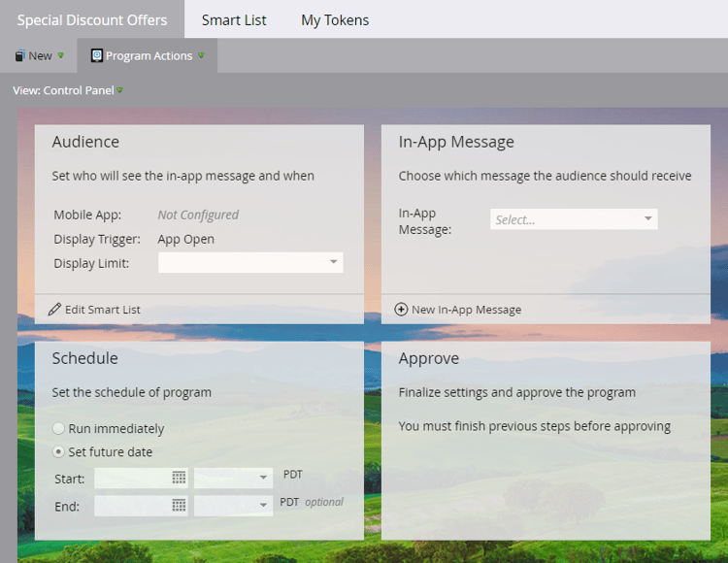This screenshot has height=563, width=728.
Task: Click the plus icon for New In-App Message
Action: coord(401,309)
